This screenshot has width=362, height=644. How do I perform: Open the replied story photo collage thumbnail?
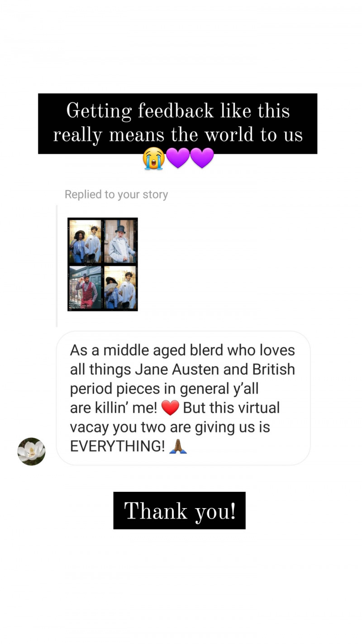coord(102,264)
